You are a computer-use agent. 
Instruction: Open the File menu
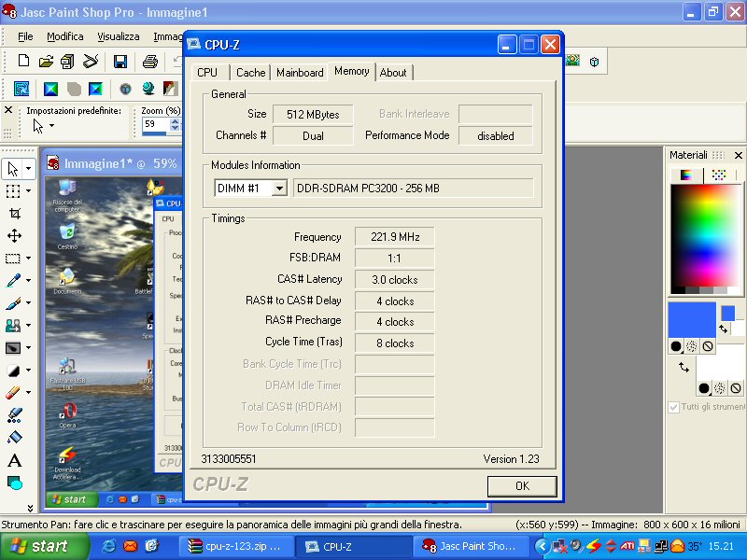tap(25, 36)
